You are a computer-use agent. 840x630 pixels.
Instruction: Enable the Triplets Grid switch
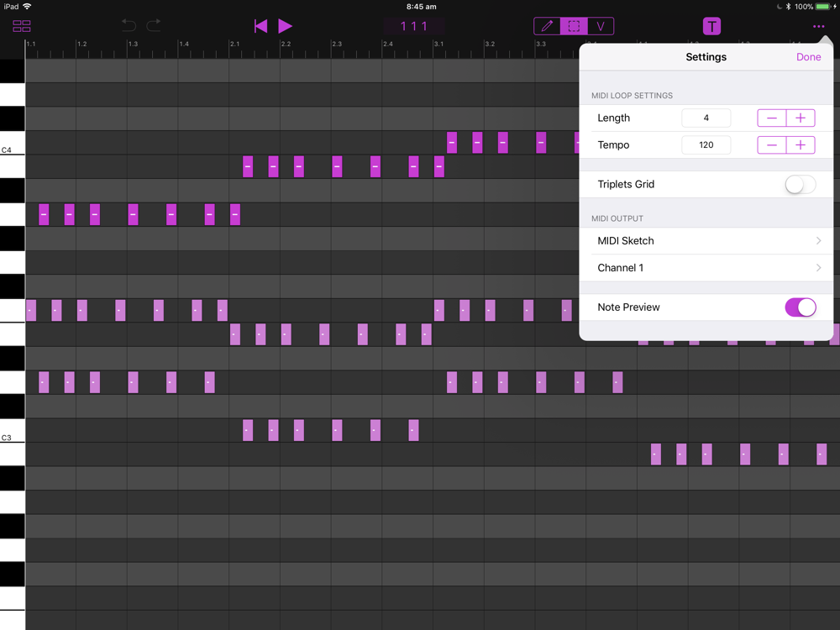[x=801, y=184]
